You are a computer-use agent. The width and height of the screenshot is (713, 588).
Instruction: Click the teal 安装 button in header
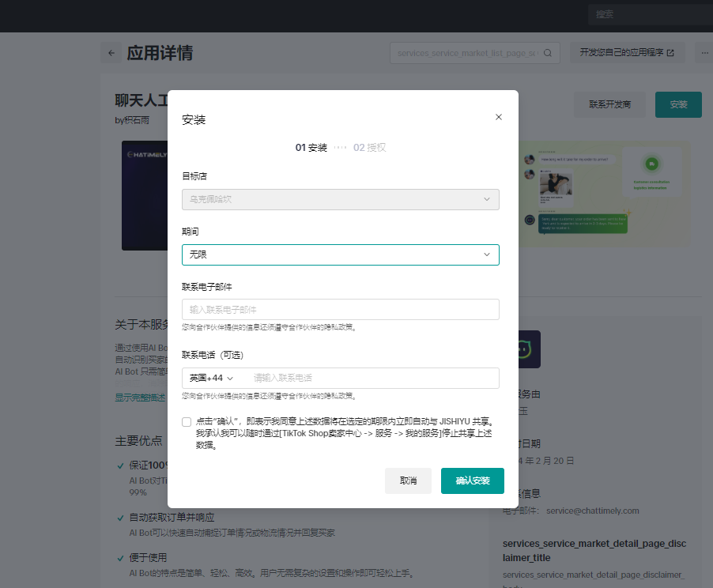[x=677, y=104]
